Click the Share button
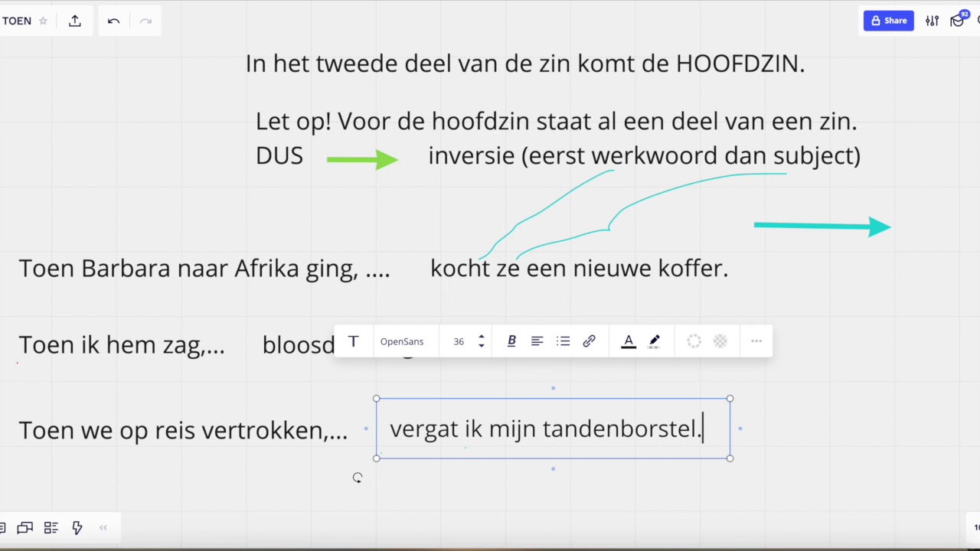This screenshot has height=551, width=980. (888, 21)
